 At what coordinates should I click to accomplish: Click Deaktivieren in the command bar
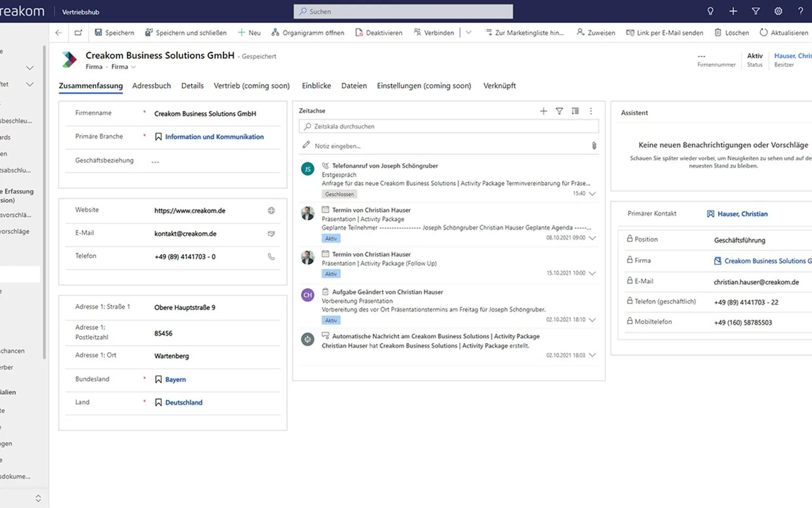pos(379,33)
